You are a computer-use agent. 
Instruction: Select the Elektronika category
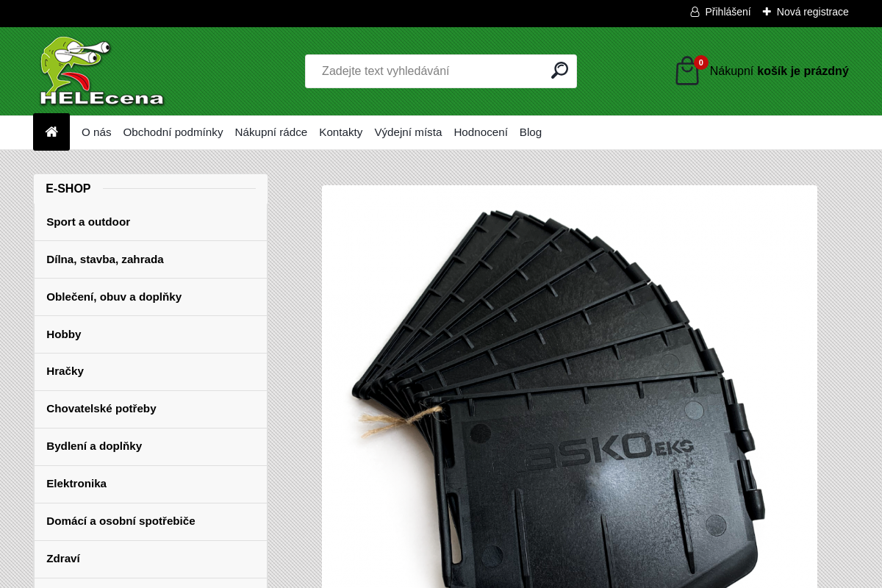[x=76, y=484]
